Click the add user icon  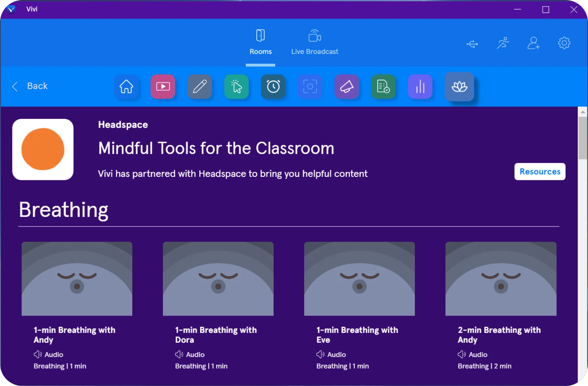[x=533, y=43]
